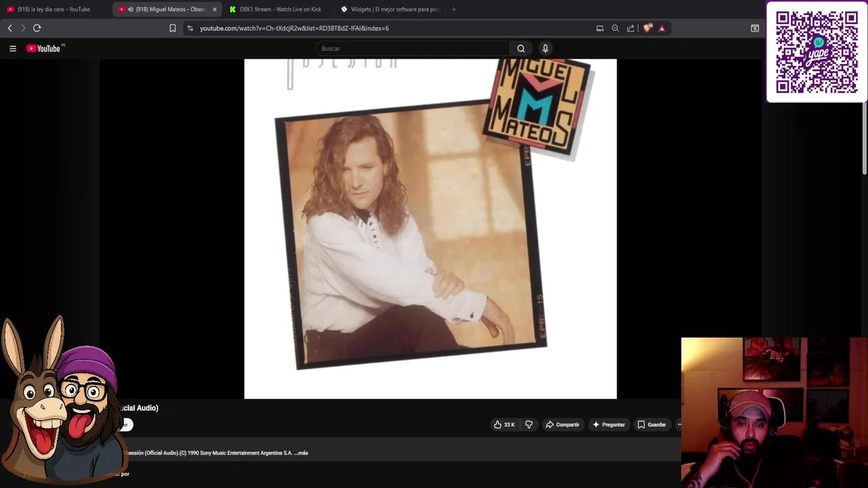Open more actions three-dot menu
This screenshot has width=868, height=488.
point(679,425)
